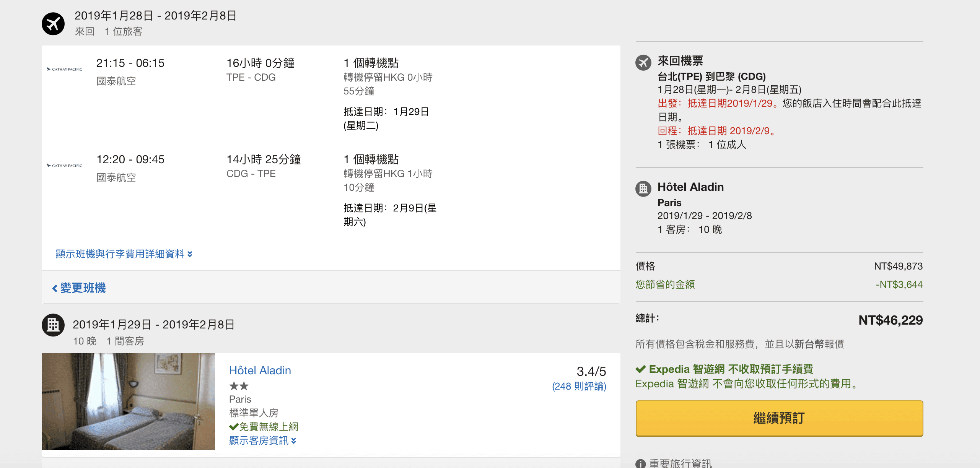Click the grey hotel icon next to Hôtel Aladin summary
Screen dimensions: 980x468
coord(643,188)
